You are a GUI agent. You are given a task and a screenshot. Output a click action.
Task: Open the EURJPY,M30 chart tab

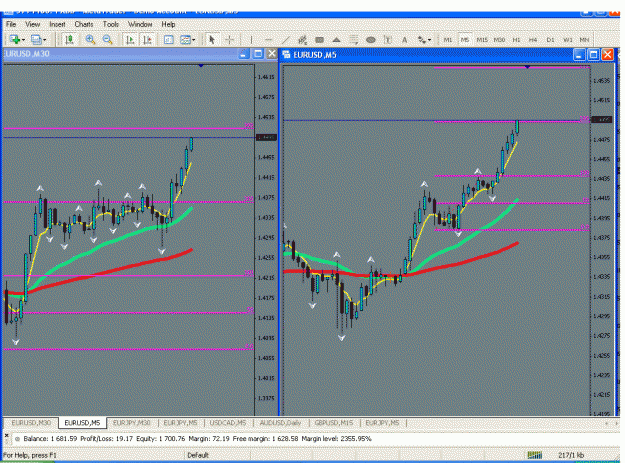132,423
